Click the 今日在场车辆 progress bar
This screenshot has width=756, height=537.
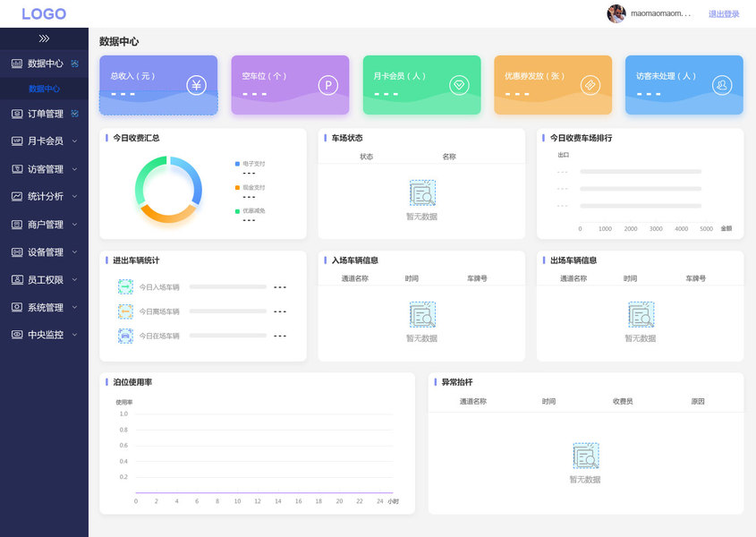227,336
